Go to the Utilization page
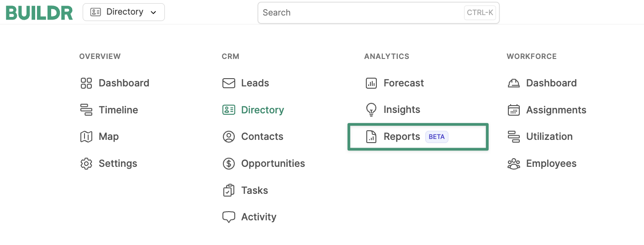 [x=540, y=137]
